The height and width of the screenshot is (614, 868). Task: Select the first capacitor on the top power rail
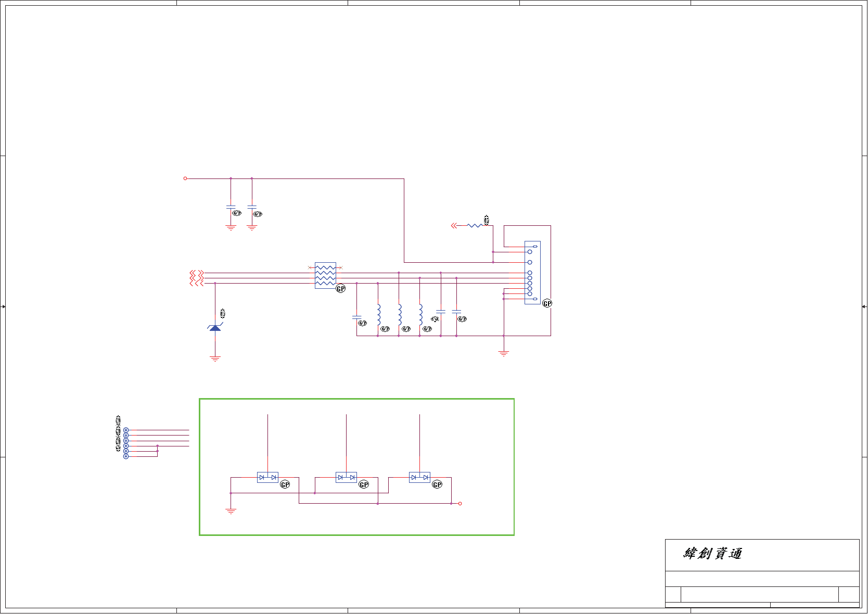231,207
